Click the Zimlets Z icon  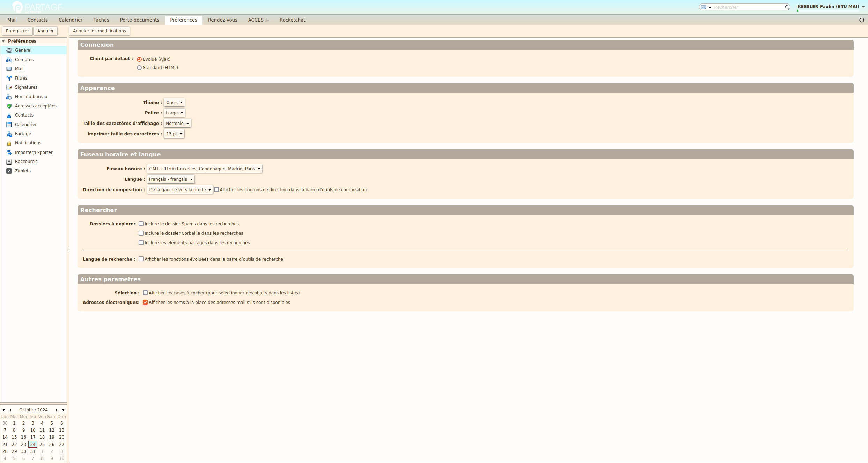pyautogui.click(x=9, y=171)
